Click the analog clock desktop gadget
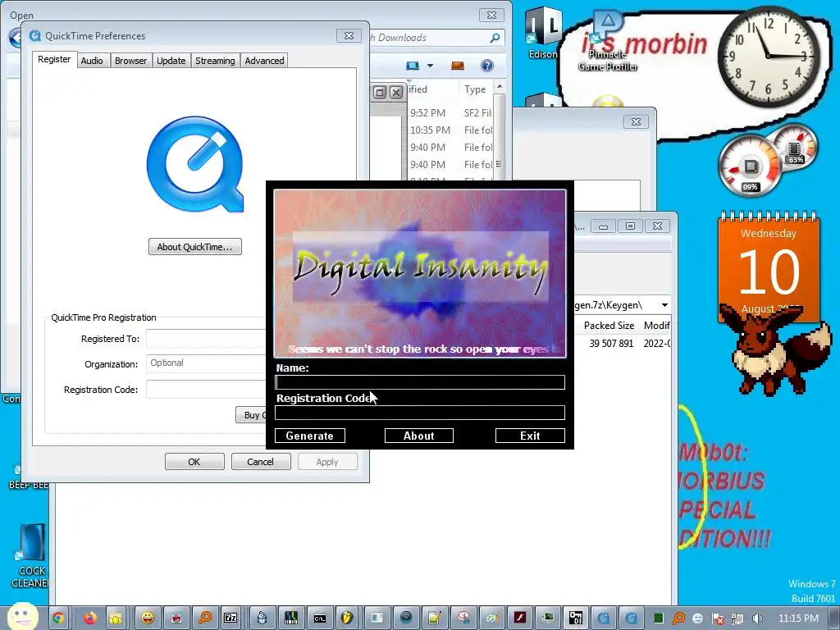 point(768,55)
